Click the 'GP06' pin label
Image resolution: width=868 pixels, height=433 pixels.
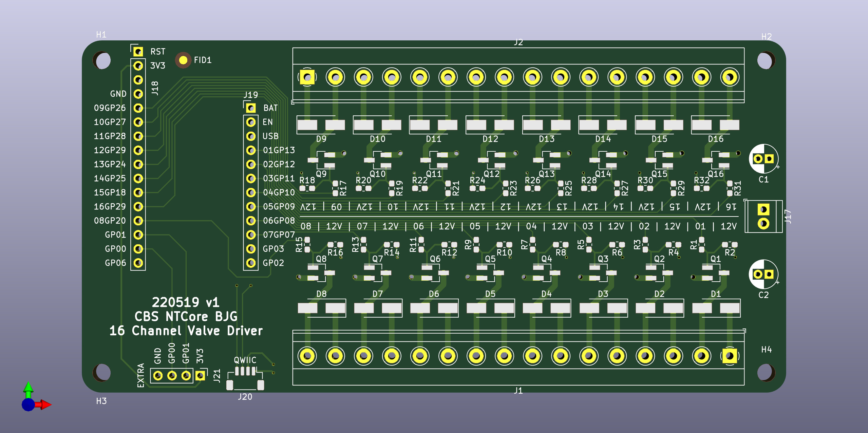coord(115,263)
